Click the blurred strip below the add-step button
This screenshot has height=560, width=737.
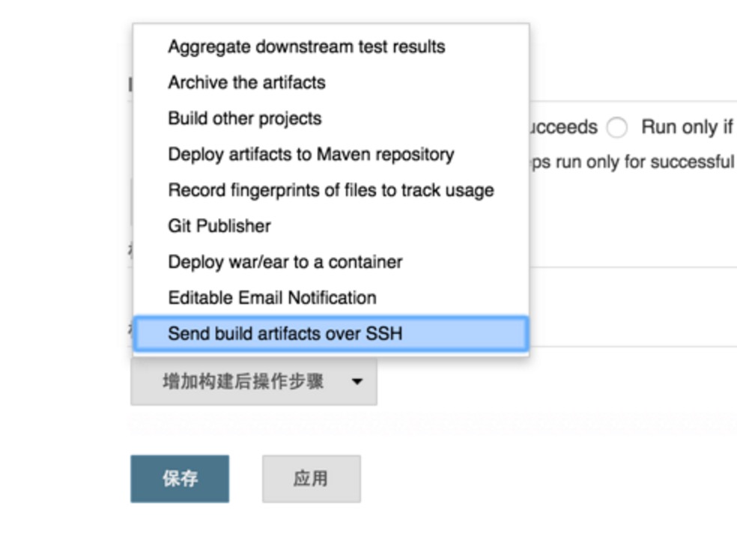pyautogui.click(x=432, y=423)
